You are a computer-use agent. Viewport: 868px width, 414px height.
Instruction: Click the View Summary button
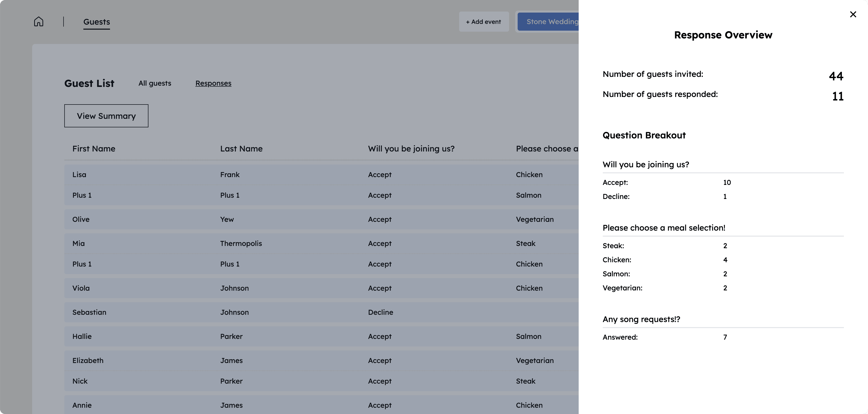[x=106, y=116]
